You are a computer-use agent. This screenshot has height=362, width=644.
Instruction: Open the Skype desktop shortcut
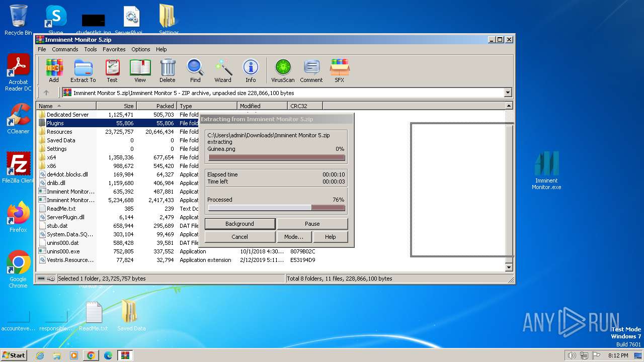click(x=56, y=20)
